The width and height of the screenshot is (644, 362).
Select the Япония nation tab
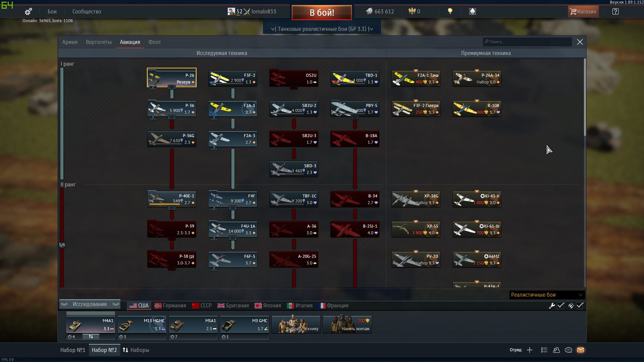click(x=268, y=306)
